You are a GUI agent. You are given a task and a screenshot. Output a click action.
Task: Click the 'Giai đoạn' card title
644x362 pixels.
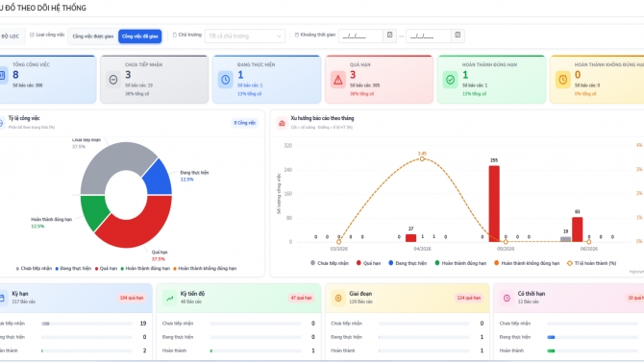360,294
